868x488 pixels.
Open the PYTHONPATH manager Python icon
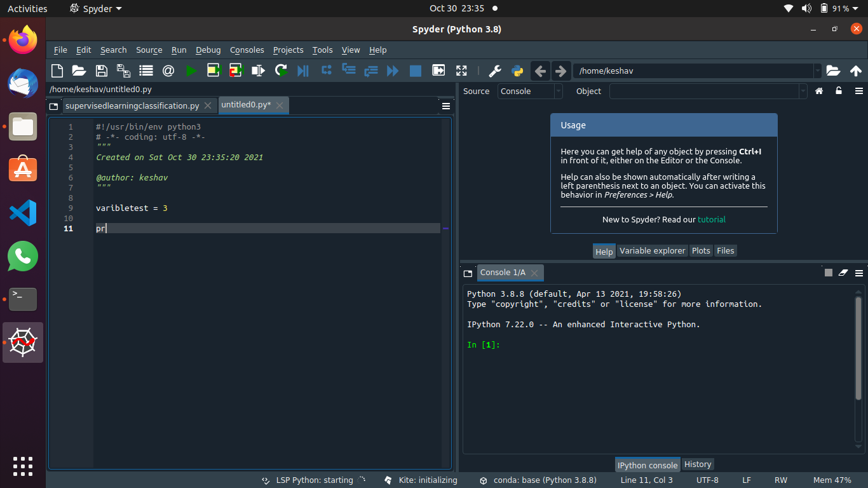pyautogui.click(x=517, y=71)
